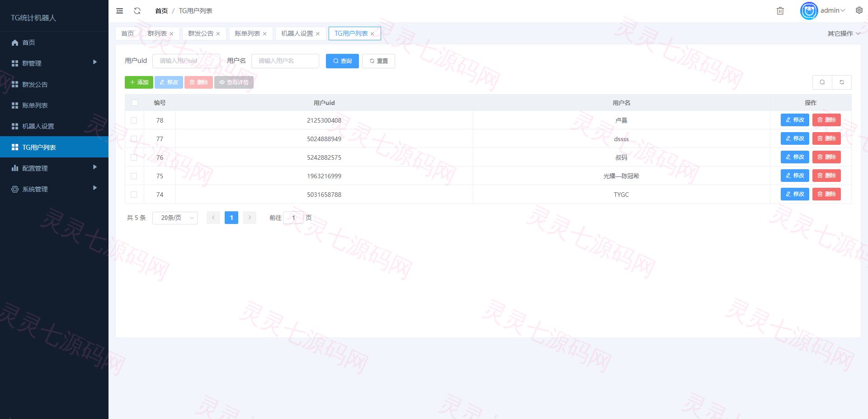Click 修改 for user 卢曼
Screen dimensions: 868x419
[795, 120]
